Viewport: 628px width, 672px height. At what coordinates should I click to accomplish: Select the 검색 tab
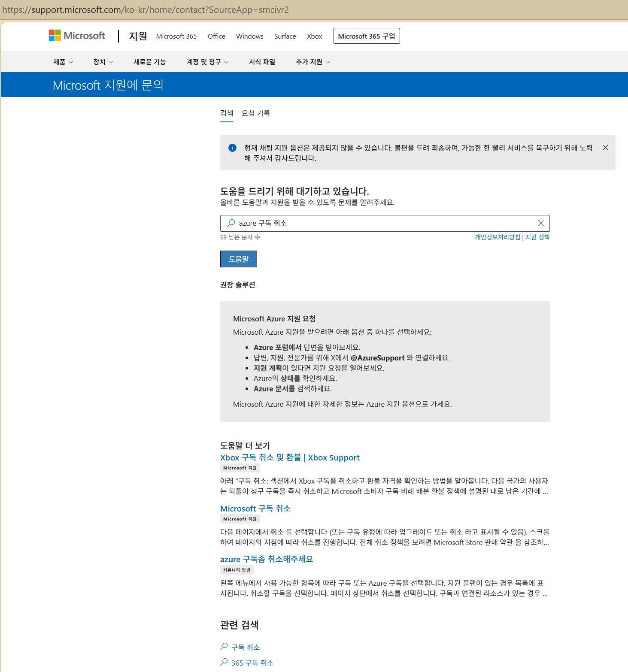coord(227,113)
